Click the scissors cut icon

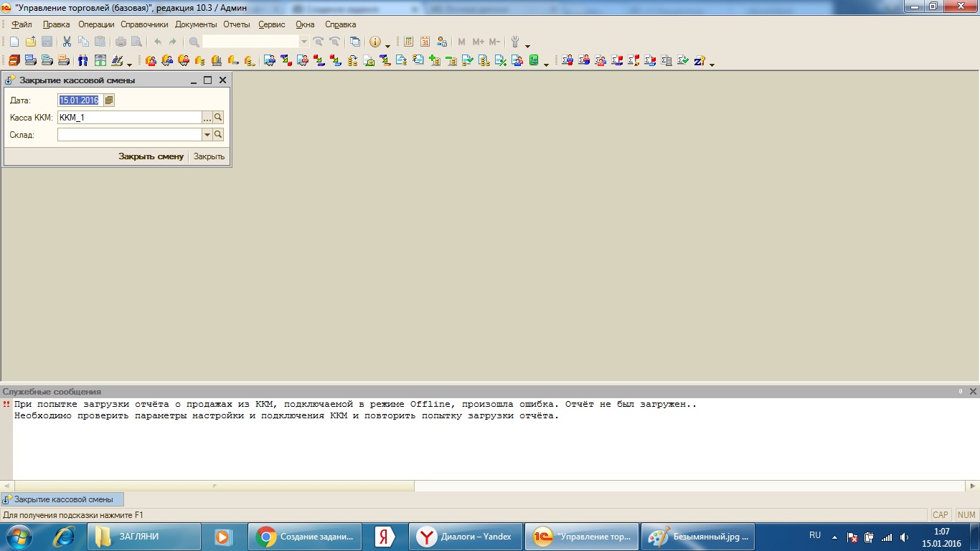(x=67, y=42)
